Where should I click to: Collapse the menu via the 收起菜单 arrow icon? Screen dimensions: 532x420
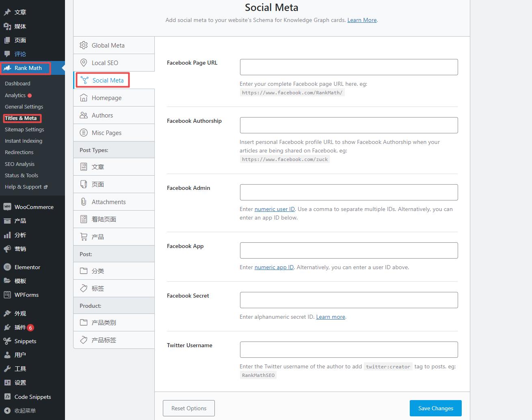7,411
